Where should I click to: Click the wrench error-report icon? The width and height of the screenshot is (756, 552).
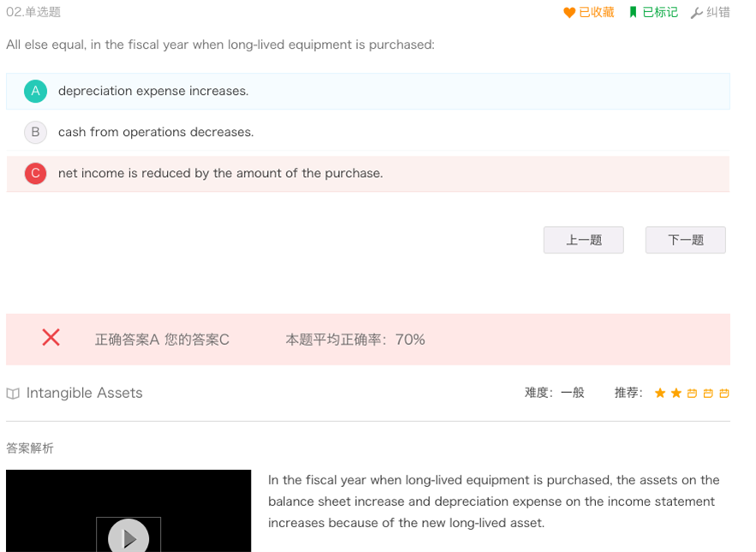(696, 13)
